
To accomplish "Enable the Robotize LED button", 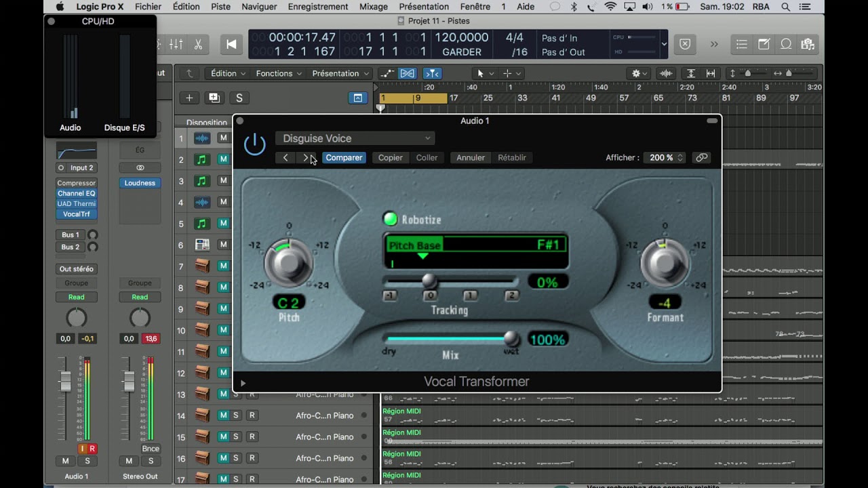I will [x=390, y=219].
